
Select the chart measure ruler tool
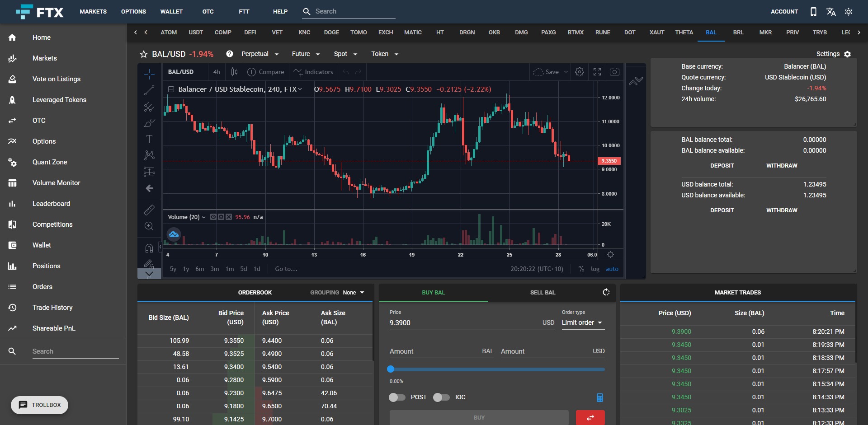click(149, 210)
